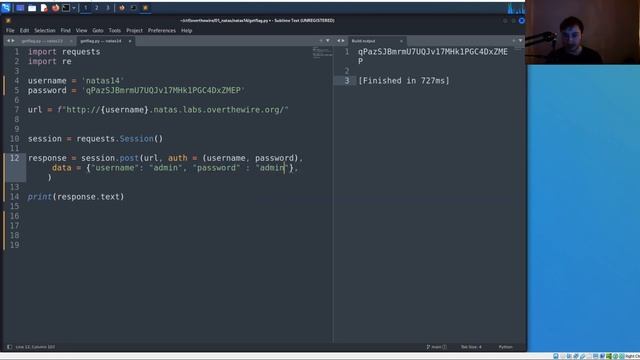Add a new tab in left pane
This screenshot has height=360, width=640.
coord(321,41)
